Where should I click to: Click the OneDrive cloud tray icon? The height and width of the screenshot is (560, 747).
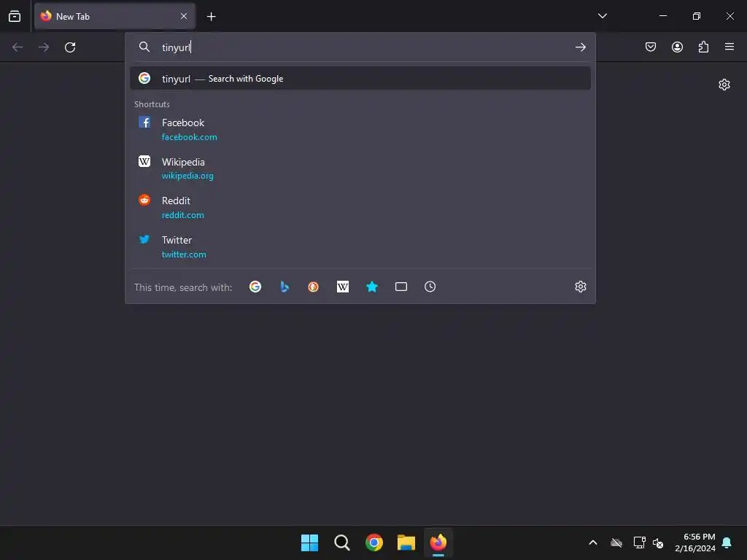coord(616,542)
